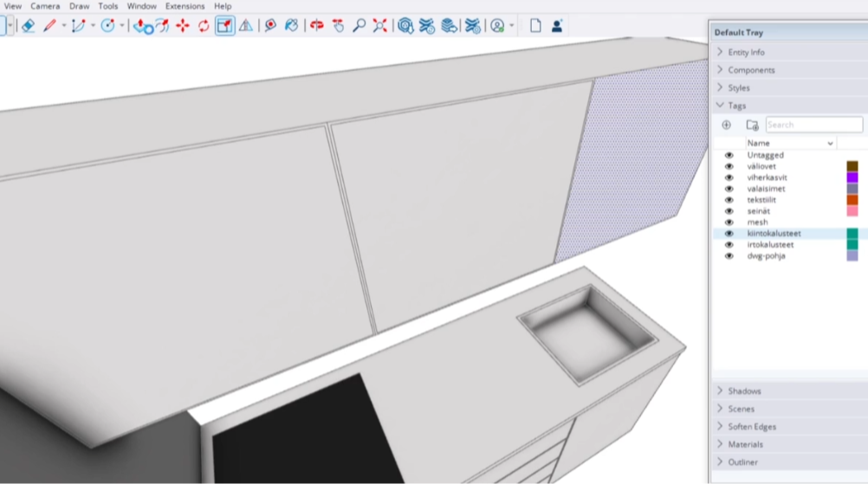The image size is (868, 484).
Task: Open the Camera menu
Action: [45, 6]
